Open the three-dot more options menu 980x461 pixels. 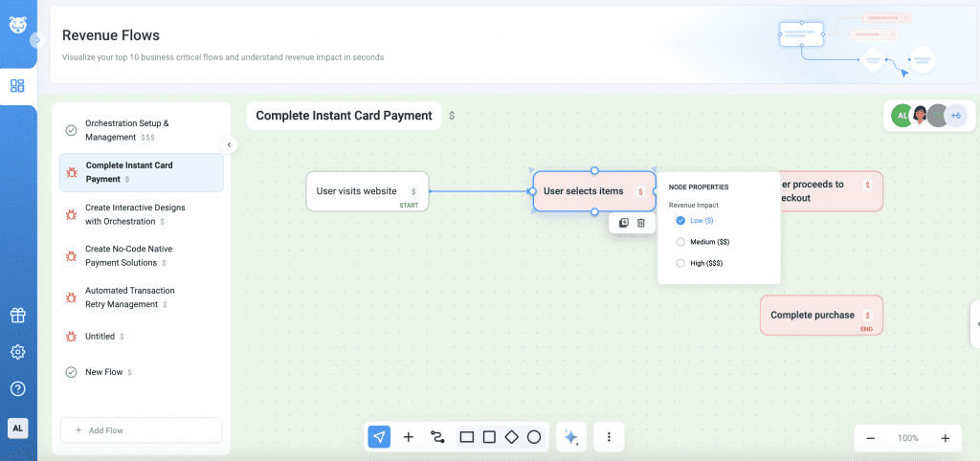click(x=609, y=437)
